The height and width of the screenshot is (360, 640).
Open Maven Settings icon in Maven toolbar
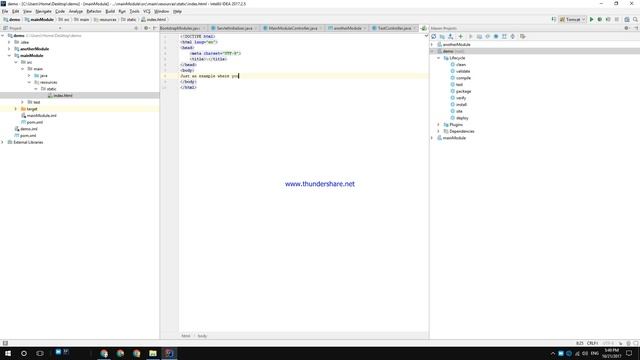(x=522, y=36)
